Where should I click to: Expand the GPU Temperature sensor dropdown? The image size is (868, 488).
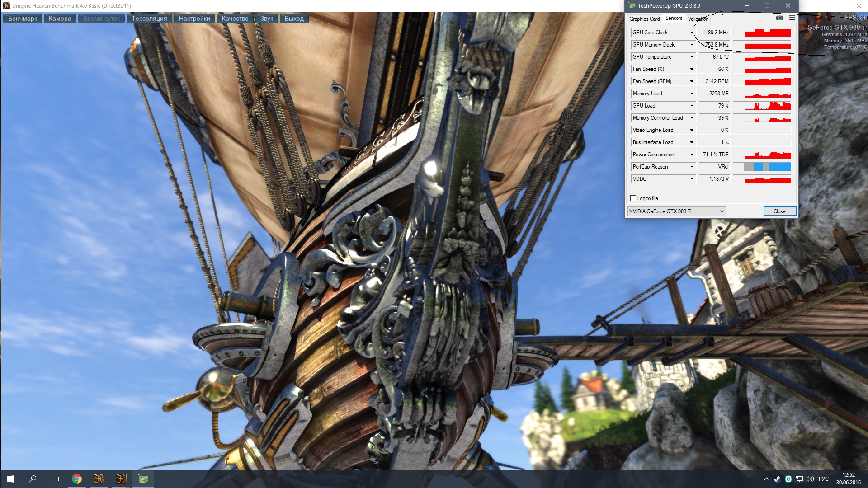click(692, 57)
